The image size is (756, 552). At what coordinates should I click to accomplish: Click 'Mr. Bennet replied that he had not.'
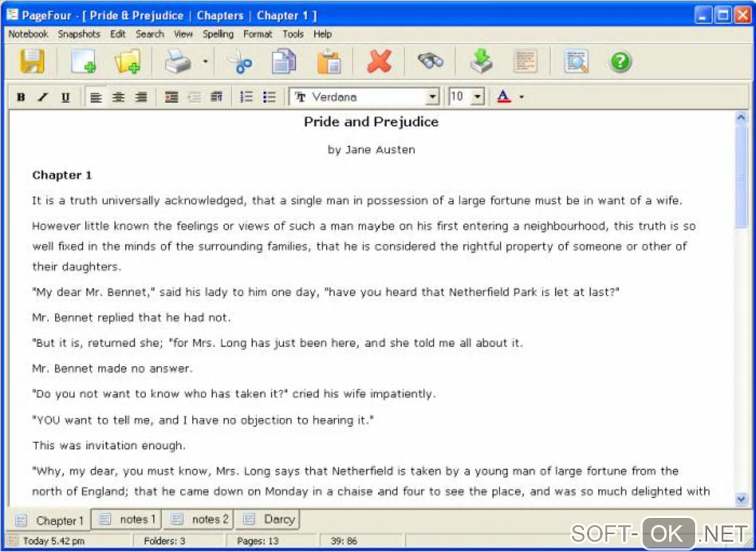132,317
